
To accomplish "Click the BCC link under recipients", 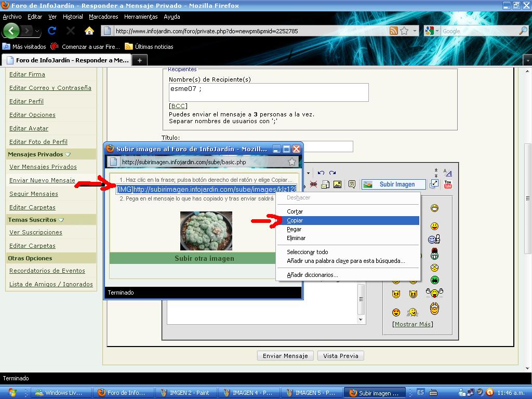I will [178, 106].
